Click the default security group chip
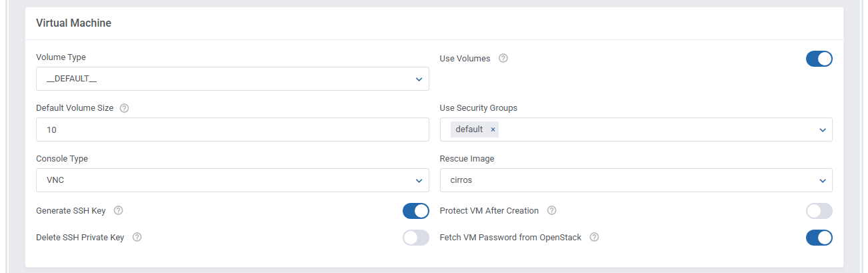Screen dimensions: 868x273 pyautogui.click(x=469, y=129)
